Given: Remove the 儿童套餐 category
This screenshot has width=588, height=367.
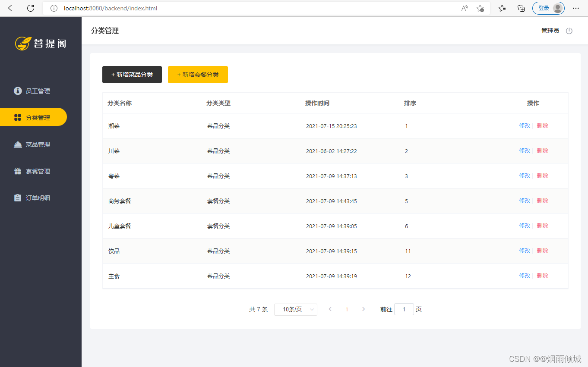Looking at the screenshot, I should coord(542,226).
